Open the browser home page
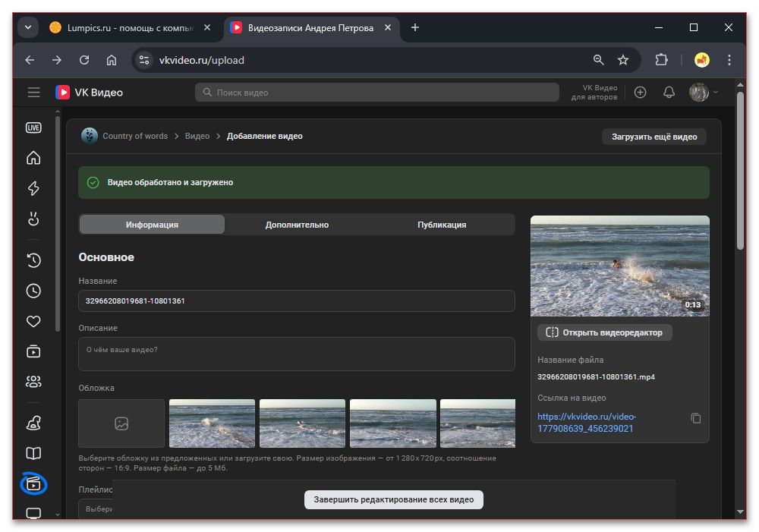Viewport: 759px width, 532px height. click(112, 60)
